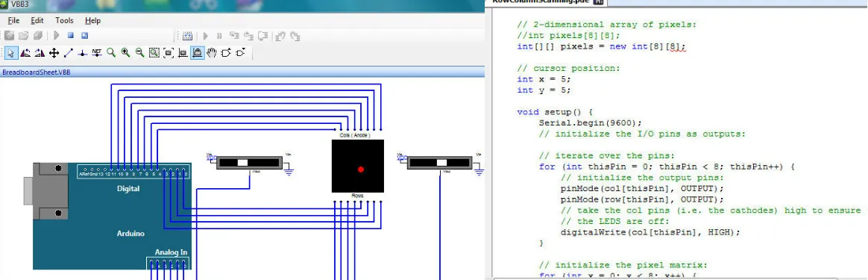This screenshot has width=868, height=280.
Task: Click the step out icon
Action: [263, 36]
